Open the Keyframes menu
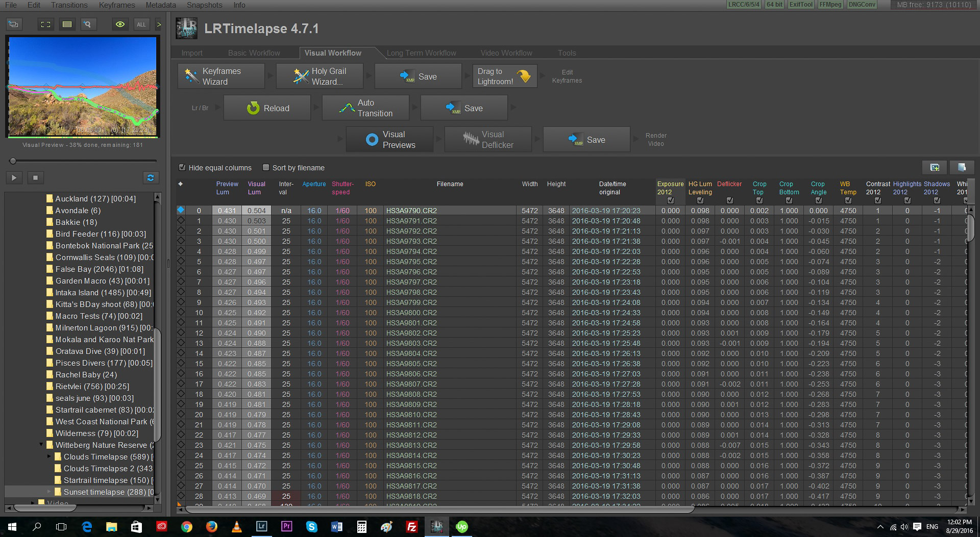 (x=117, y=5)
